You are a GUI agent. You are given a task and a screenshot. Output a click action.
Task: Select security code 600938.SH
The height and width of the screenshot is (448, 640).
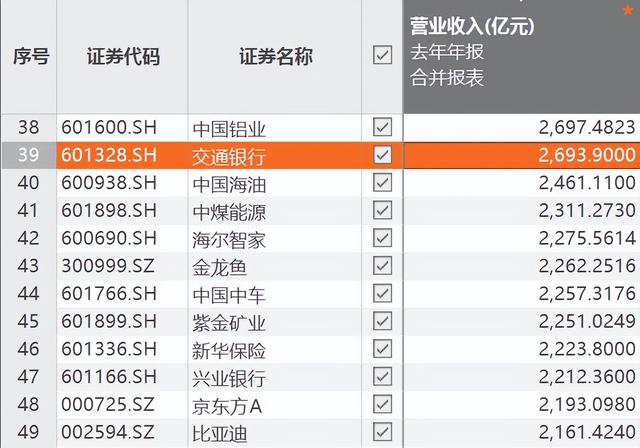[x=109, y=183]
